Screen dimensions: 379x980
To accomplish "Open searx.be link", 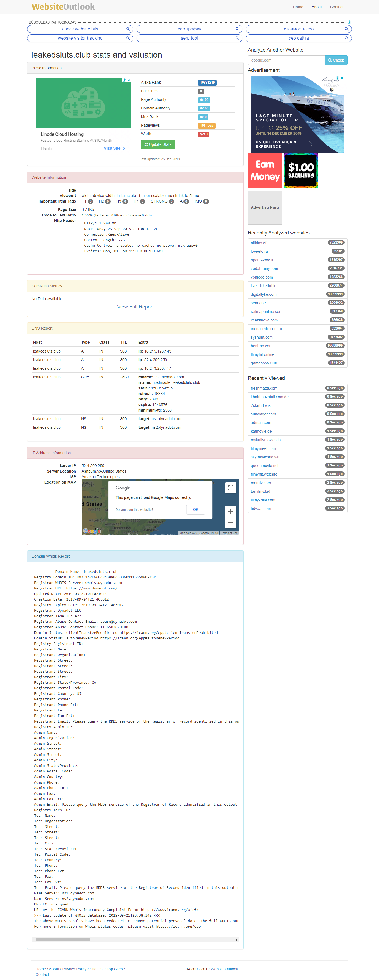I will tap(258, 303).
